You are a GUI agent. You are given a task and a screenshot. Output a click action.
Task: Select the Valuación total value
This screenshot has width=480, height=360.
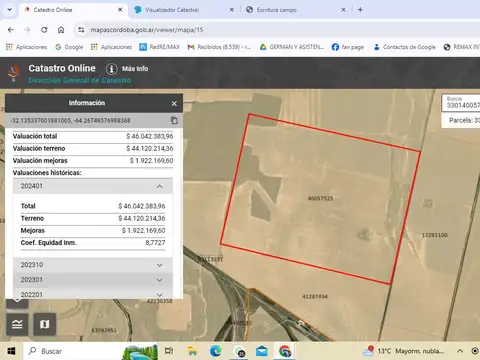pyautogui.click(x=150, y=136)
